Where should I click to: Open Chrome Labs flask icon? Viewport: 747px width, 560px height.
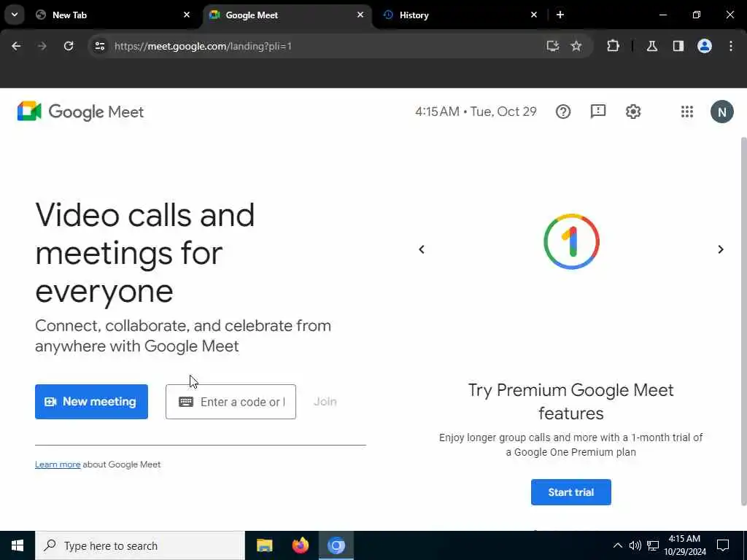(651, 46)
